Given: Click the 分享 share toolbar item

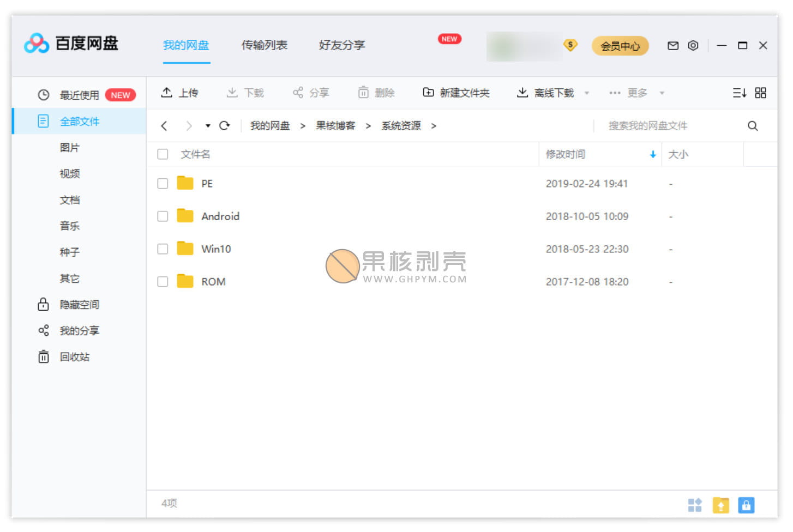Looking at the screenshot, I should point(311,93).
